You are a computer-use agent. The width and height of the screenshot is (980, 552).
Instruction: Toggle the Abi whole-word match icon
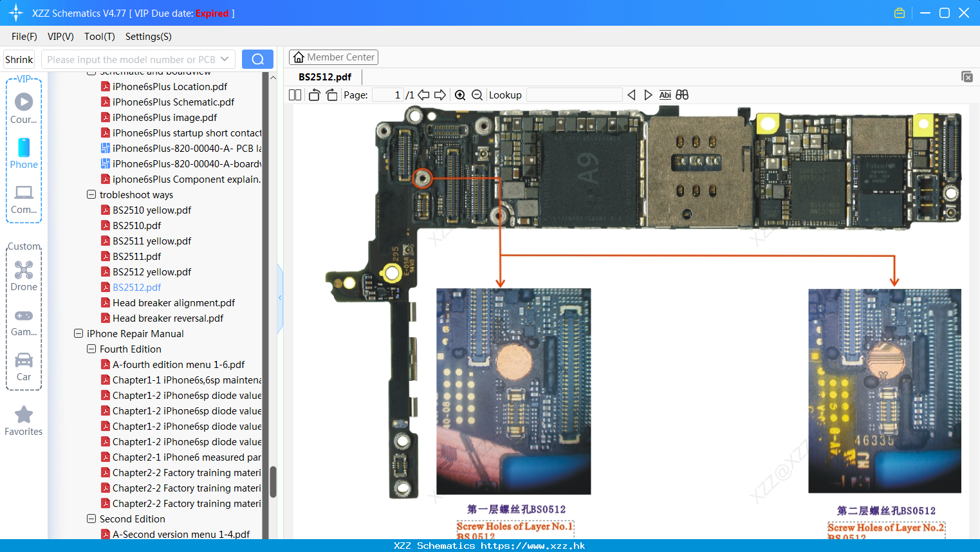(665, 95)
